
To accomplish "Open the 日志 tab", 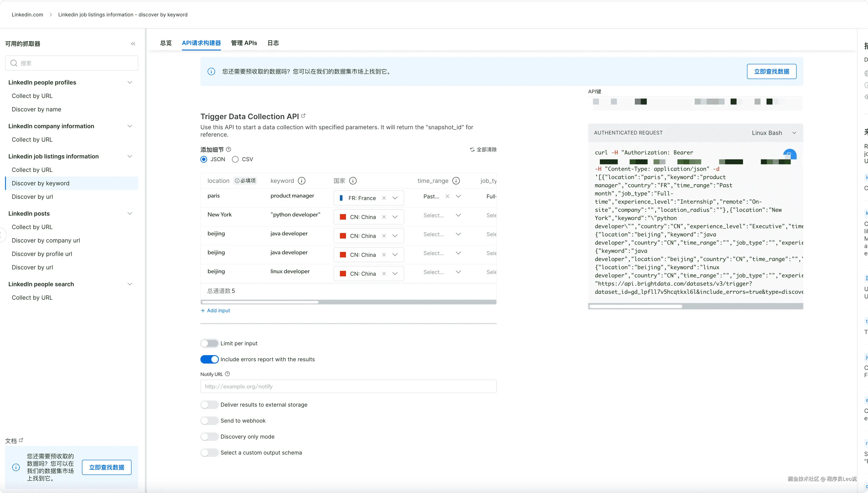I will (x=273, y=43).
